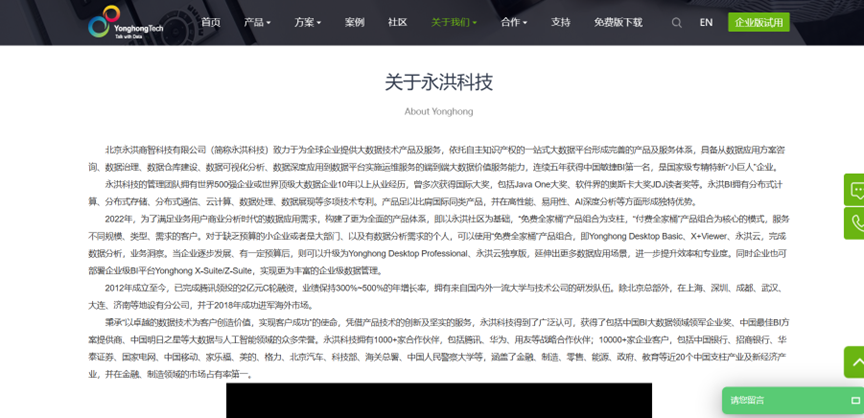
Task: Expand the 产品 dropdown menu
Action: [x=257, y=22]
